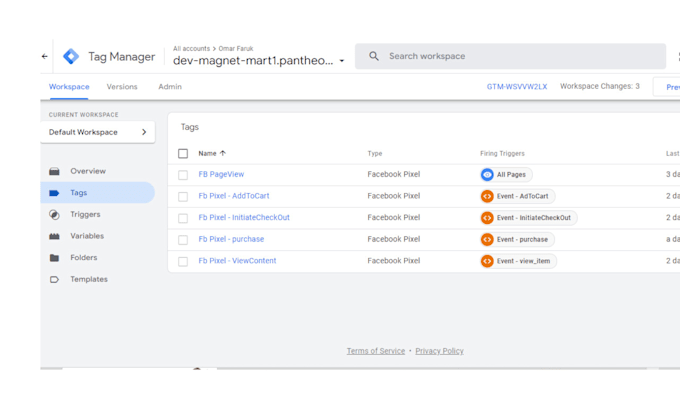Check the FB PageView row checkbox
680x409 pixels.
pyautogui.click(x=183, y=175)
